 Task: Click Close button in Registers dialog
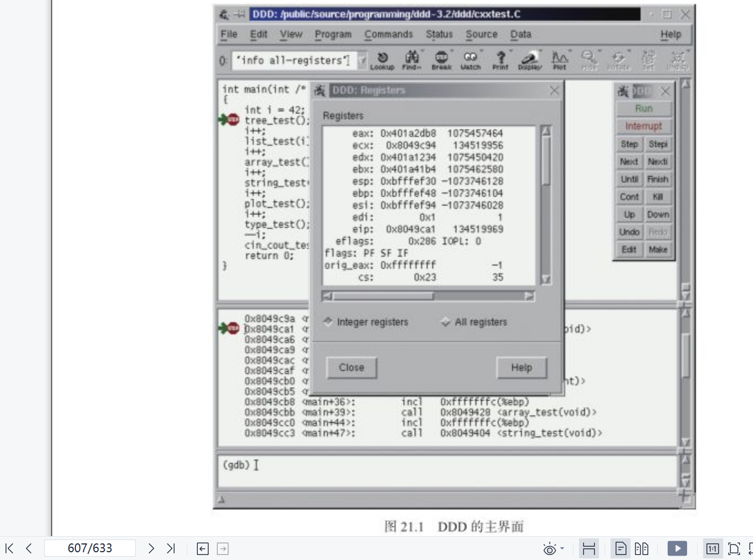click(x=351, y=367)
